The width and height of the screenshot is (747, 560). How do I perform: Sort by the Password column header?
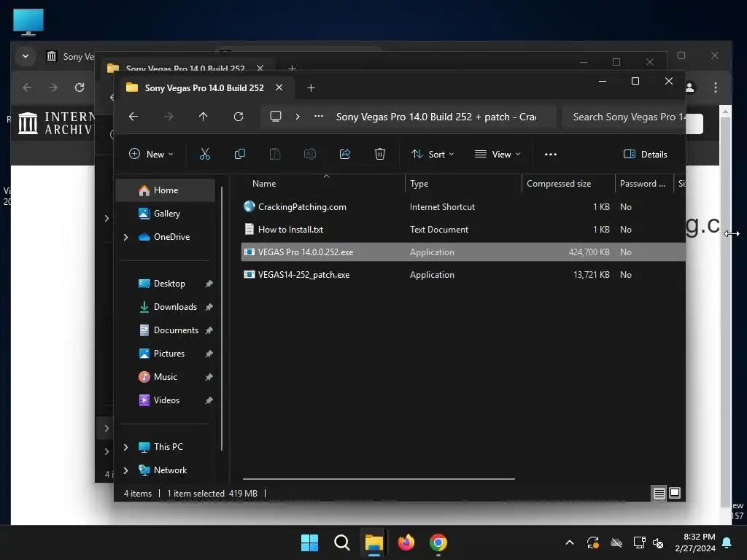pyautogui.click(x=643, y=184)
